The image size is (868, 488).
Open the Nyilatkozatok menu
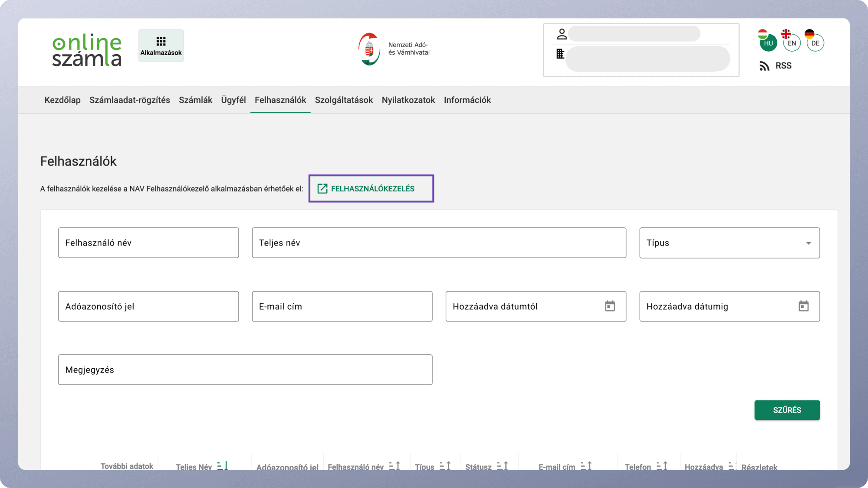408,100
